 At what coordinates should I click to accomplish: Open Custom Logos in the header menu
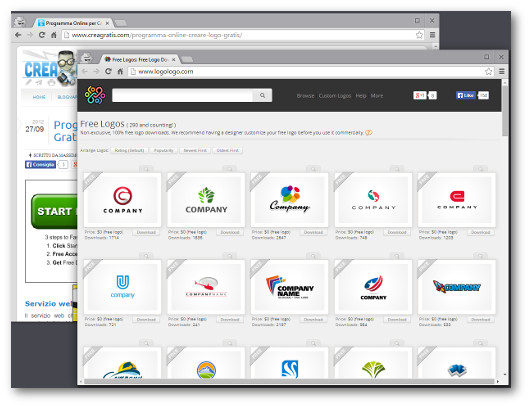(335, 96)
